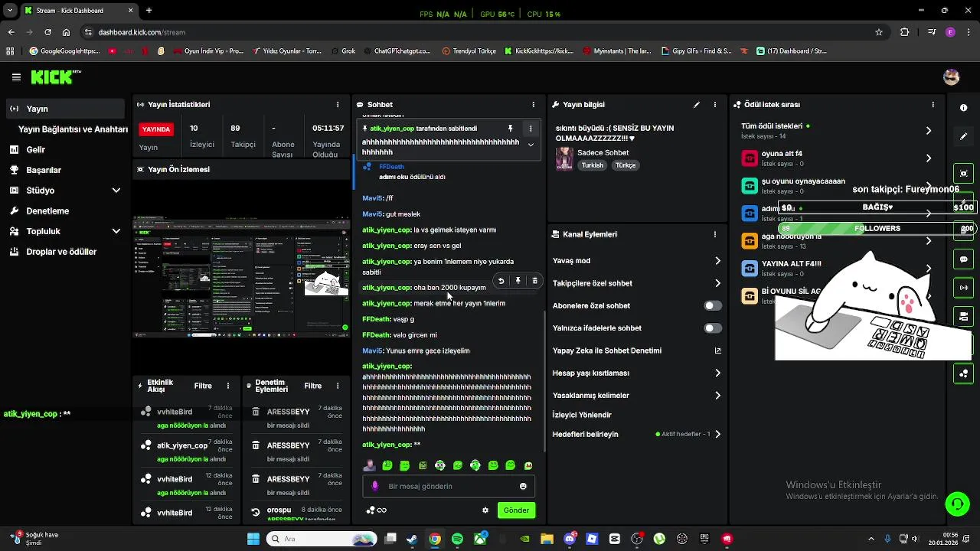This screenshot has height=551, width=980.
Task: Toggle Yalnızca ifadelerle sohbet switch
Action: (712, 328)
